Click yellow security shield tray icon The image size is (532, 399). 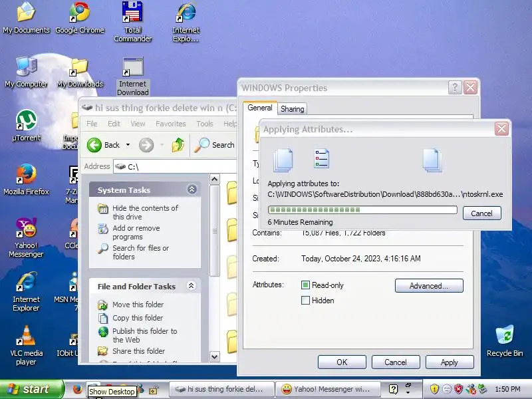434,389
